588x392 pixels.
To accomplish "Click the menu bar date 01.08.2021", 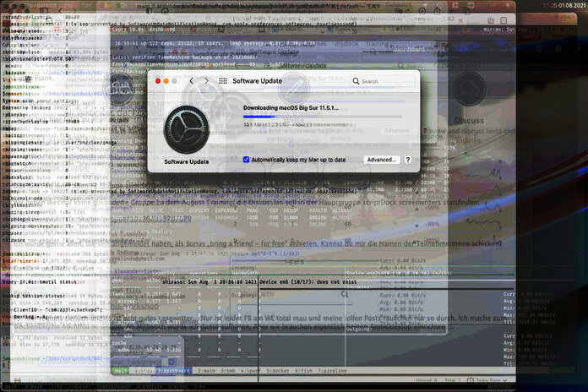I will 571,6.
